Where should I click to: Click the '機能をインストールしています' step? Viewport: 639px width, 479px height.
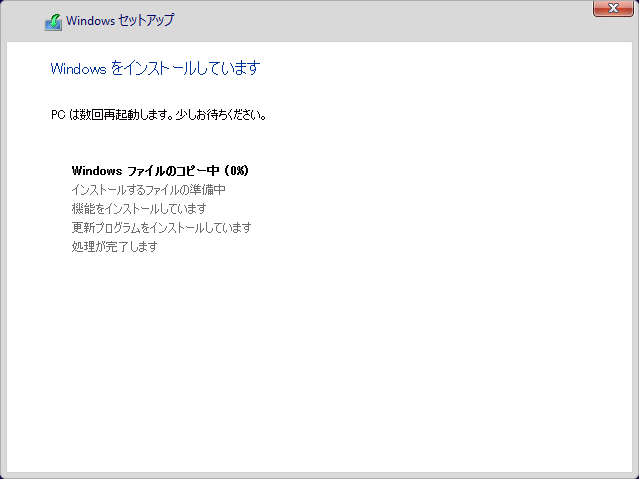pyautogui.click(x=139, y=209)
